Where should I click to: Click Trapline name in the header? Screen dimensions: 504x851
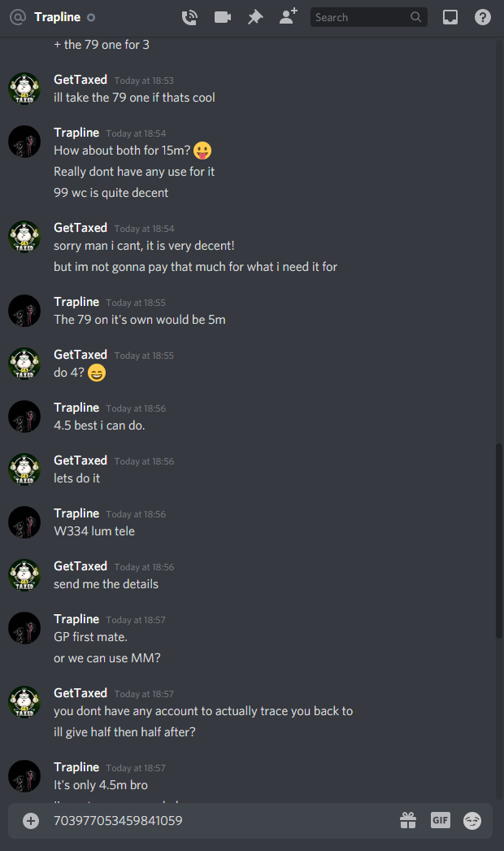57,17
